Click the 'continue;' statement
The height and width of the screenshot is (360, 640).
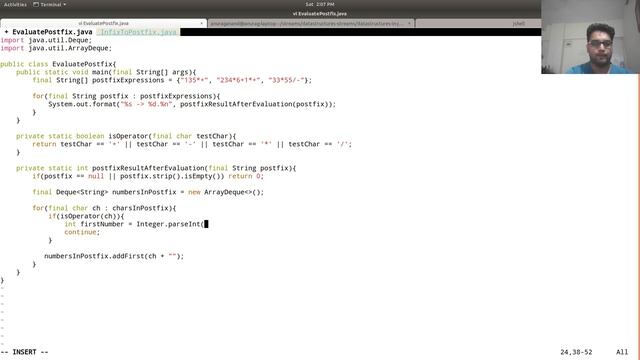tap(82, 232)
